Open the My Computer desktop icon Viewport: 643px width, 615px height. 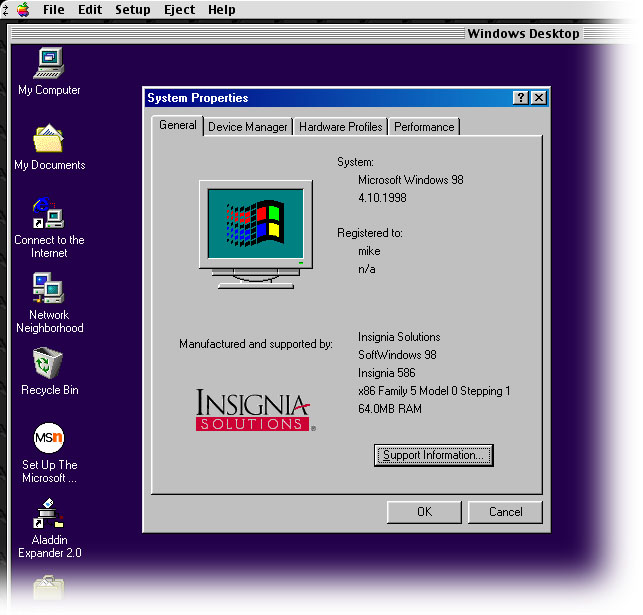click(49, 63)
